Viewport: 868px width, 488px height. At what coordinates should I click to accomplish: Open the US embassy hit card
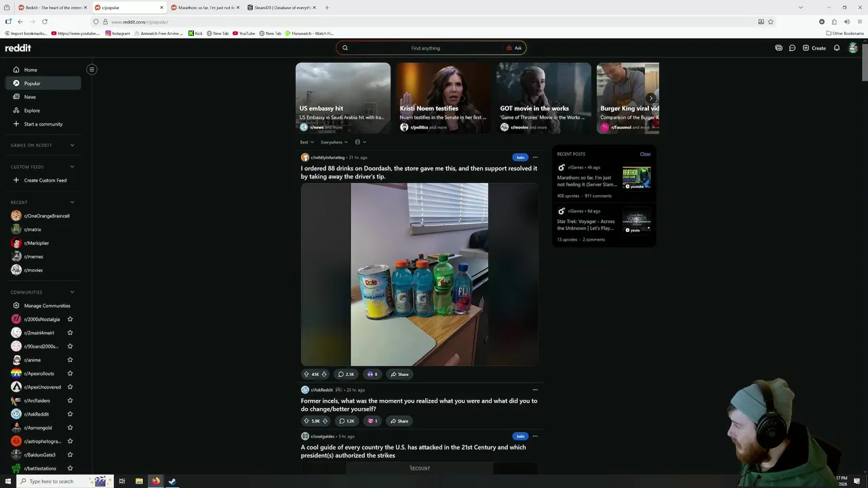[343, 98]
